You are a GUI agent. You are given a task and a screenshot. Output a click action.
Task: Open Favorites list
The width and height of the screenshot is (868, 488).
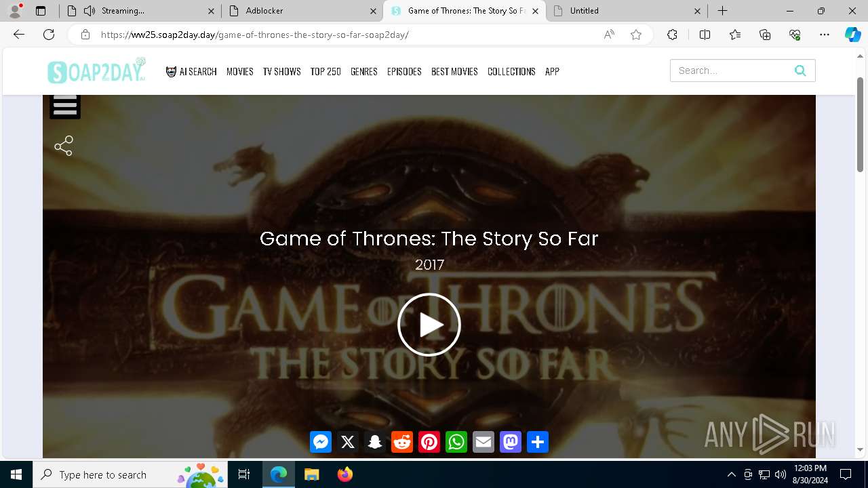735,35
